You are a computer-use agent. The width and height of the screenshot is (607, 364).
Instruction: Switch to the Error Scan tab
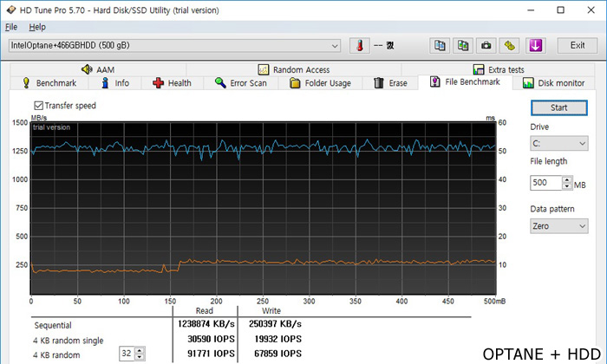241,83
